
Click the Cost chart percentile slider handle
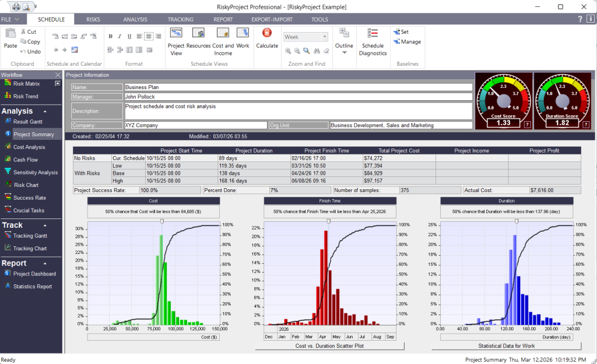pos(162,222)
